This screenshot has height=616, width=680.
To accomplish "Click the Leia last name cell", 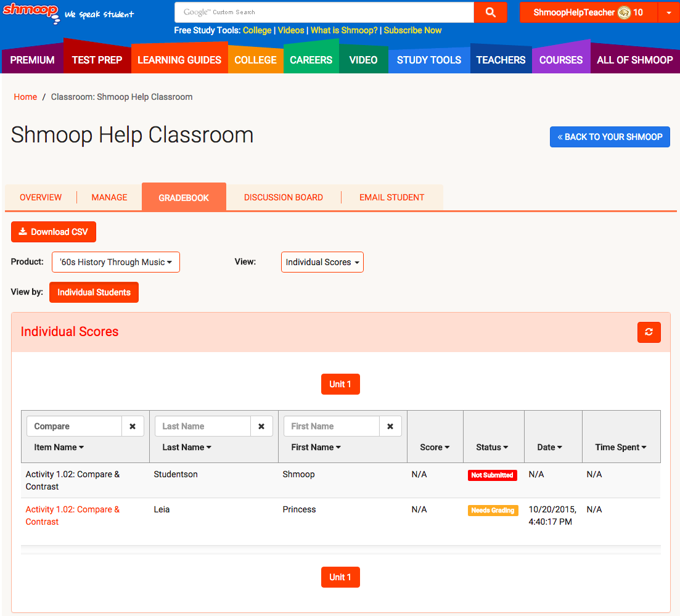I will pos(162,510).
